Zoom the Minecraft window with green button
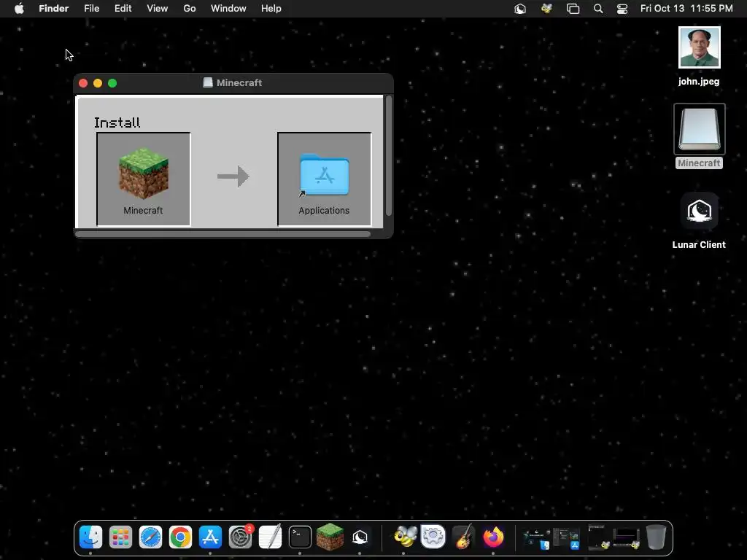747x560 pixels. tap(112, 83)
